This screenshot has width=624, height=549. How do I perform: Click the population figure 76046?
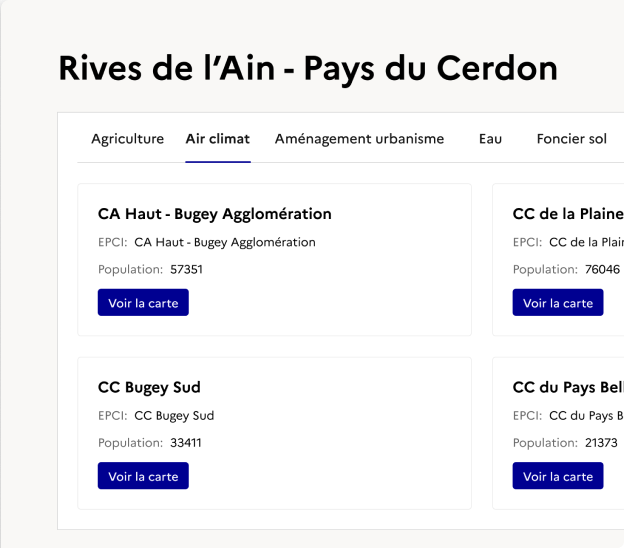tap(602, 269)
